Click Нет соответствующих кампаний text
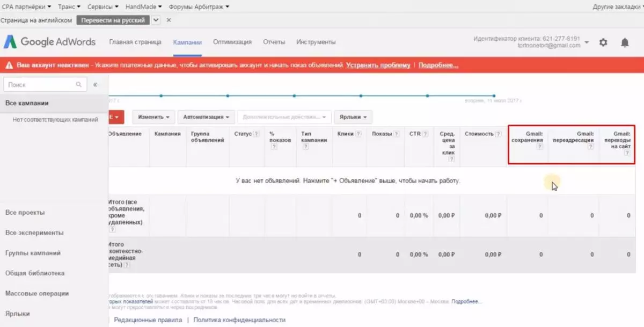 pos(55,120)
